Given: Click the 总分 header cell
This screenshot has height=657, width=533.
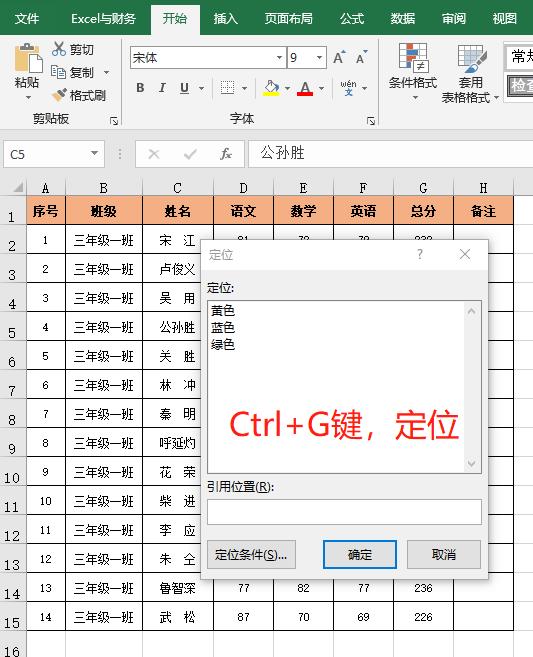Looking at the screenshot, I should 423,211.
